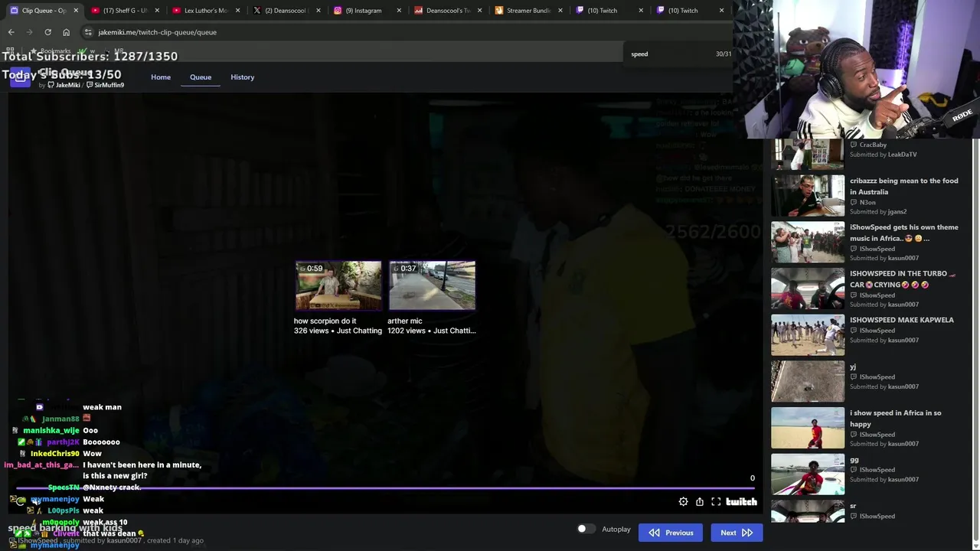Close the Sheff G YouTube tab
The image size is (980, 551).
point(157,11)
